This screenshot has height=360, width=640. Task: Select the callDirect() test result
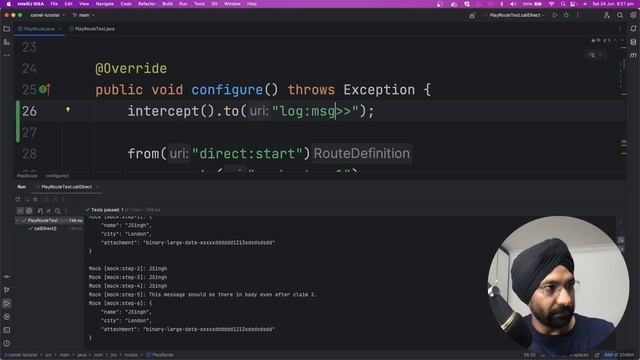[45, 229]
